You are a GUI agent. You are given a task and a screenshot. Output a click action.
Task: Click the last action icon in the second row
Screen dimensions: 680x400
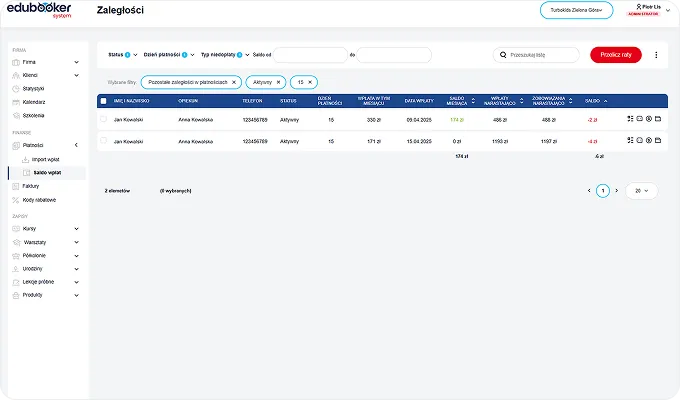coord(657,141)
